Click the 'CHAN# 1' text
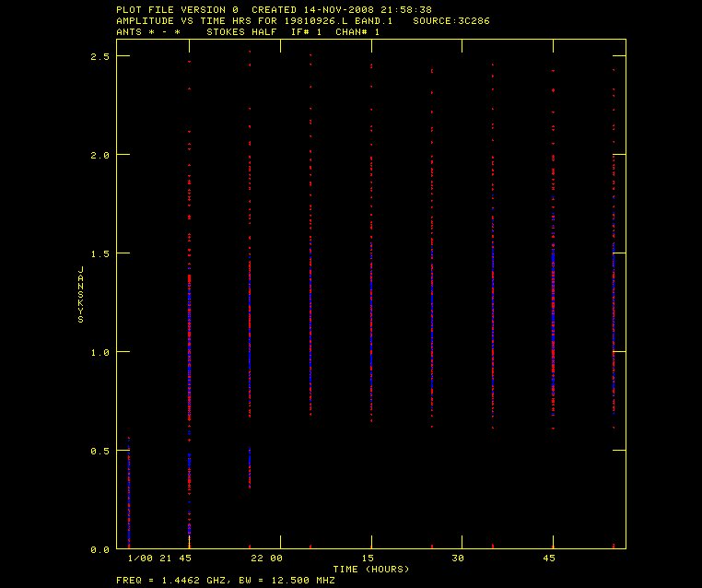 pos(357,32)
